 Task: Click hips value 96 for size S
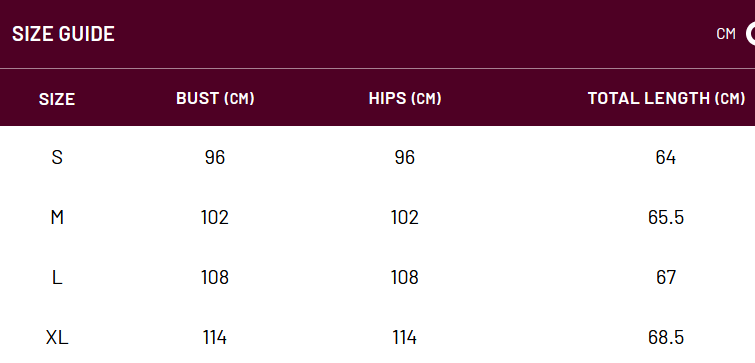tap(404, 157)
